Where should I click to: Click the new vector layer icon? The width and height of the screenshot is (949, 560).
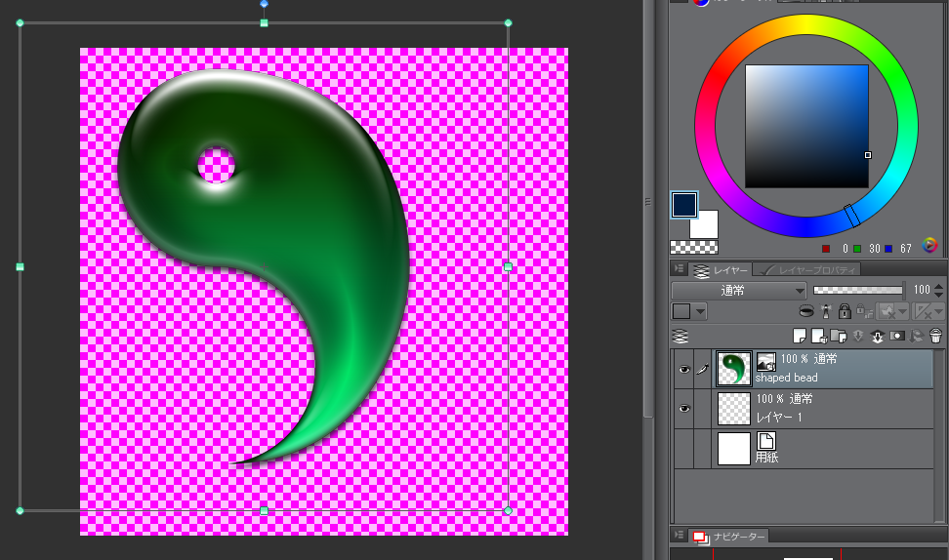coord(818,336)
